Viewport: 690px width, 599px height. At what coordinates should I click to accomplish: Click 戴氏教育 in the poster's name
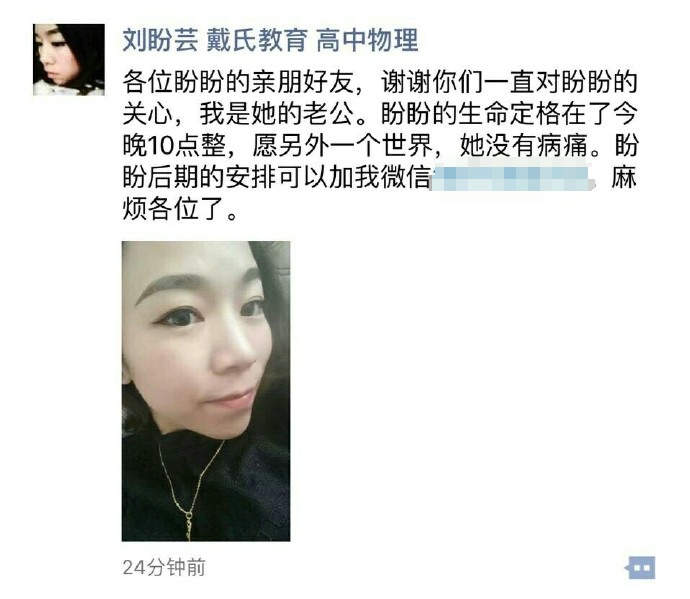point(257,40)
